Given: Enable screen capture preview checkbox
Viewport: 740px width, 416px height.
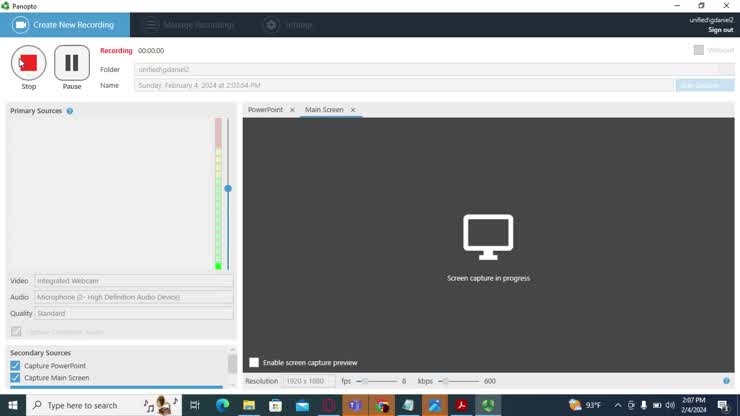Looking at the screenshot, I should pyautogui.click(x=254, y=362).
